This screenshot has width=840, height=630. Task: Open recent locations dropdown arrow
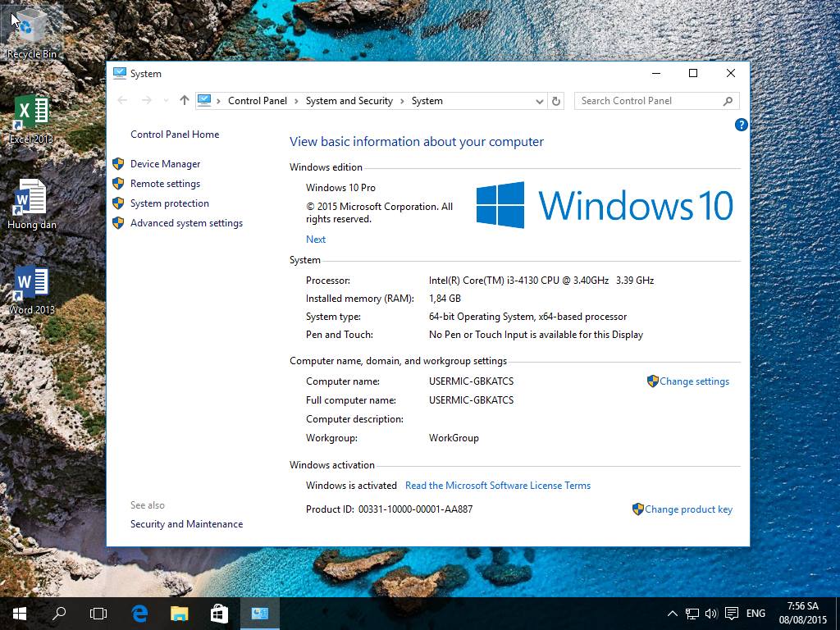pyautogui.click(x=166, y=101)
